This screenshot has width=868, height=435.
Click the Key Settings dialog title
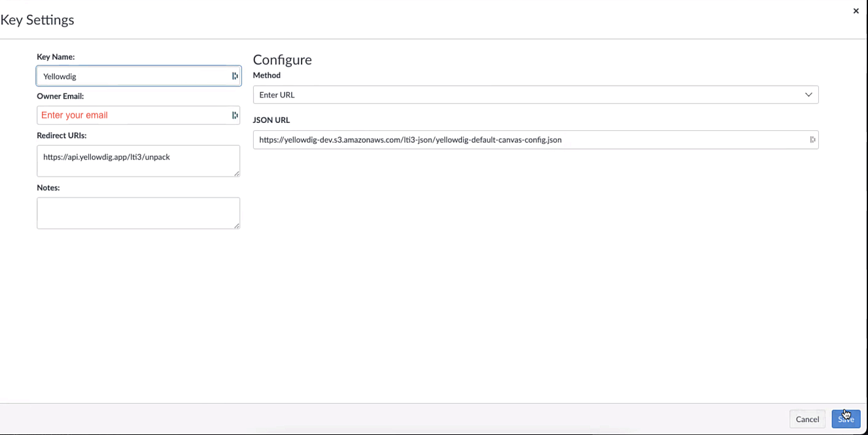pos(37,20)
